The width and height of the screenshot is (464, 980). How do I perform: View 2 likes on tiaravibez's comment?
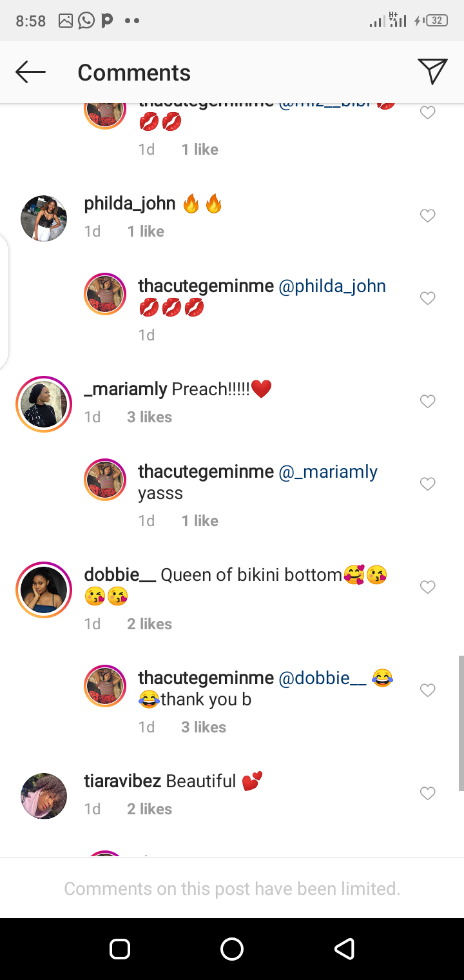(x=150, y=809)
